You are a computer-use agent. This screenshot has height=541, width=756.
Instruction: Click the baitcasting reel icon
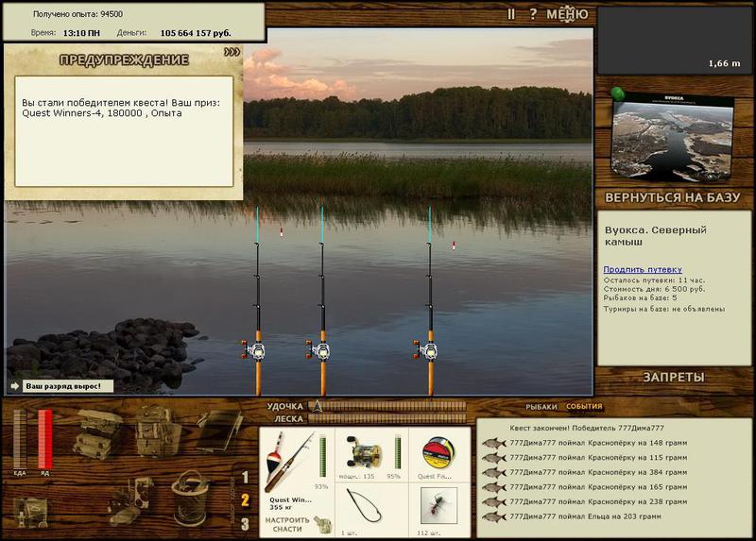364,453
